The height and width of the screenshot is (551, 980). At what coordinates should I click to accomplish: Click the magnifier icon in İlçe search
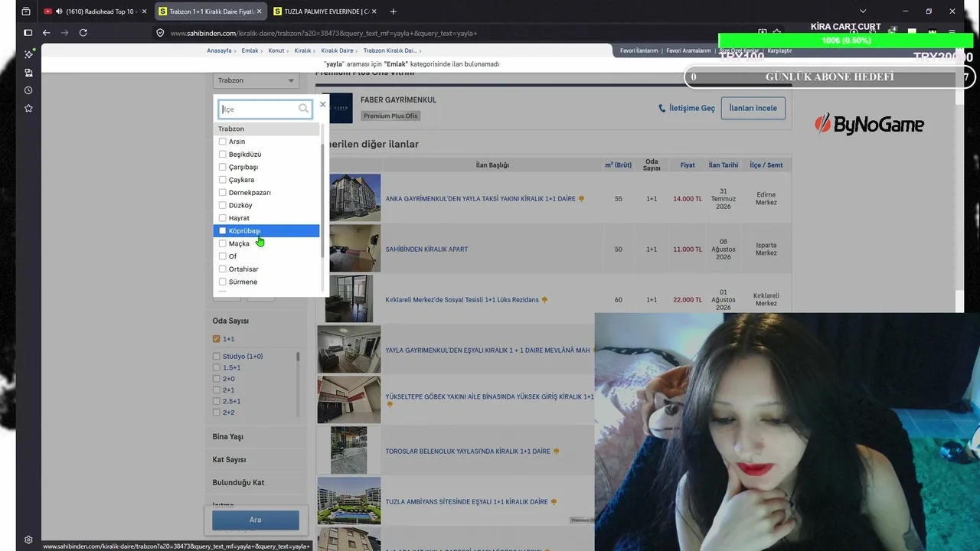303,109
